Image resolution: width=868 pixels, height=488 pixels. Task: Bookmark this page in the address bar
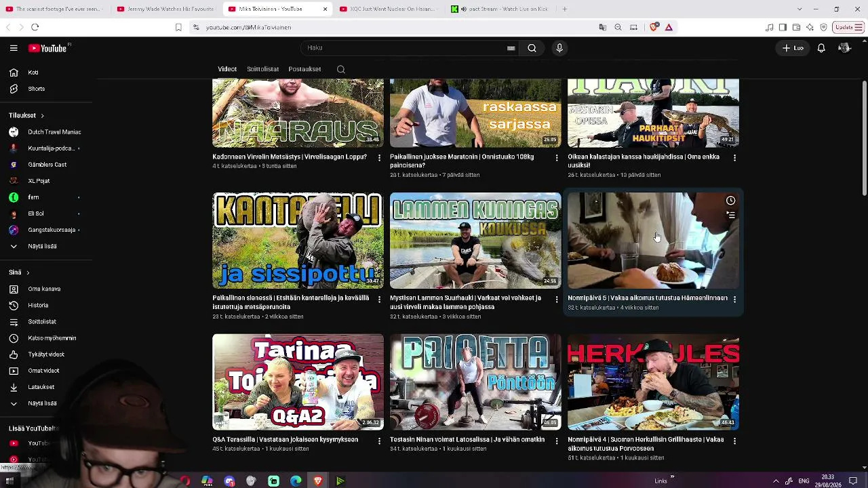178,27
